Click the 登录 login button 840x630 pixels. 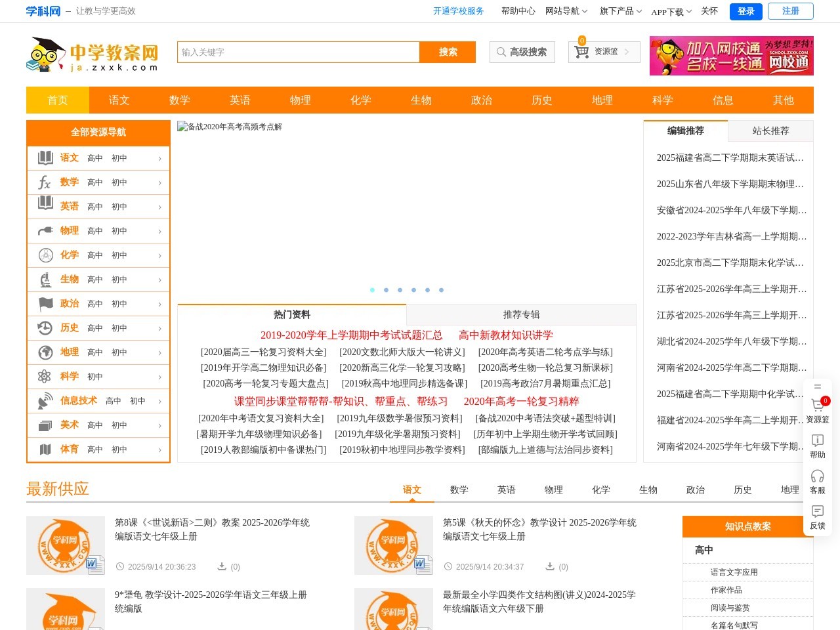coord(745,11)
